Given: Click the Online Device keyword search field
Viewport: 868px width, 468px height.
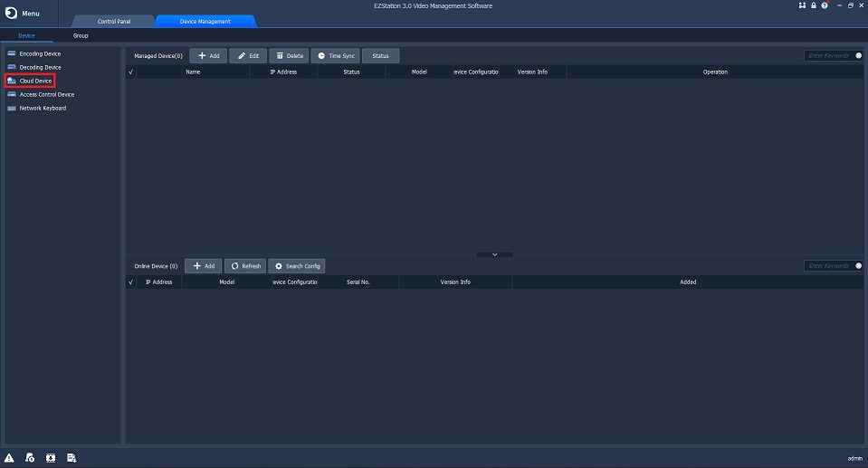Looking at the screenshot, I should pyautogui.click(x=828, y=266).
